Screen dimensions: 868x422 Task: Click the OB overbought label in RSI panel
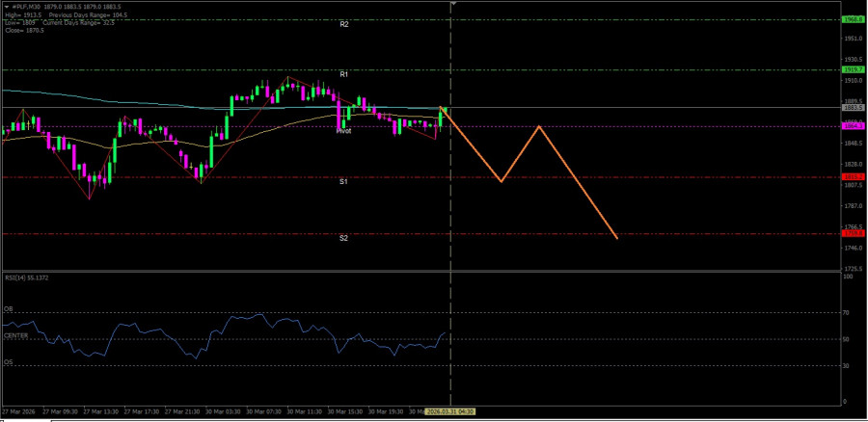(8, 309)
